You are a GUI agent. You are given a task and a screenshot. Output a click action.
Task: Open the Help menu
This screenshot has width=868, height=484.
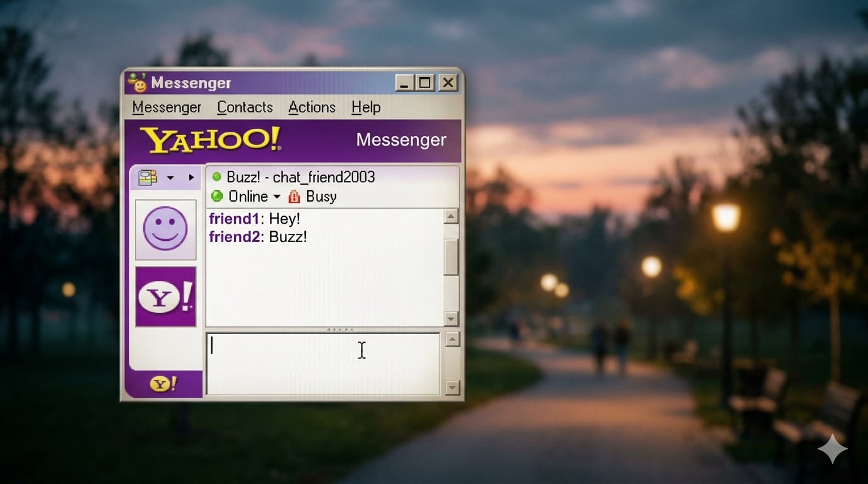click(366, 108)
